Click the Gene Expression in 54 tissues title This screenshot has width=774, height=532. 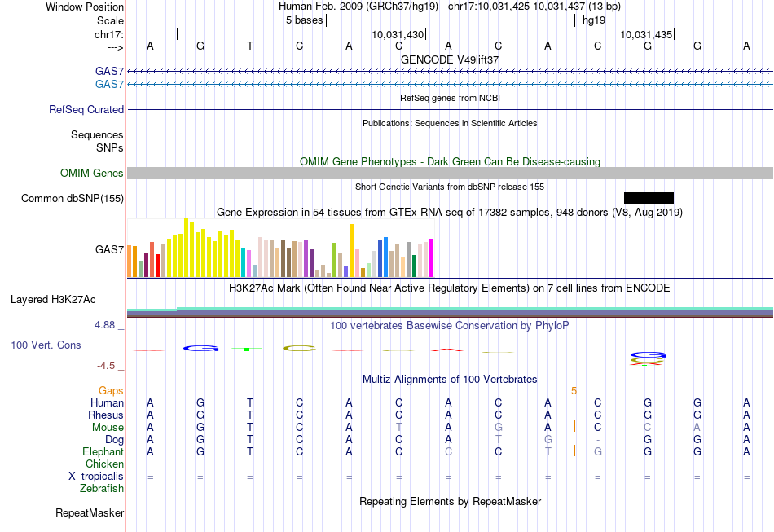pos(450,212)
